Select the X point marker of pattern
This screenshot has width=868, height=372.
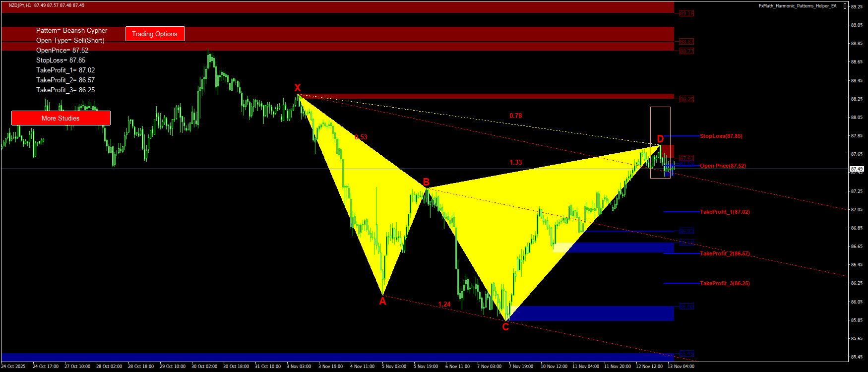[x=298, y=88]
